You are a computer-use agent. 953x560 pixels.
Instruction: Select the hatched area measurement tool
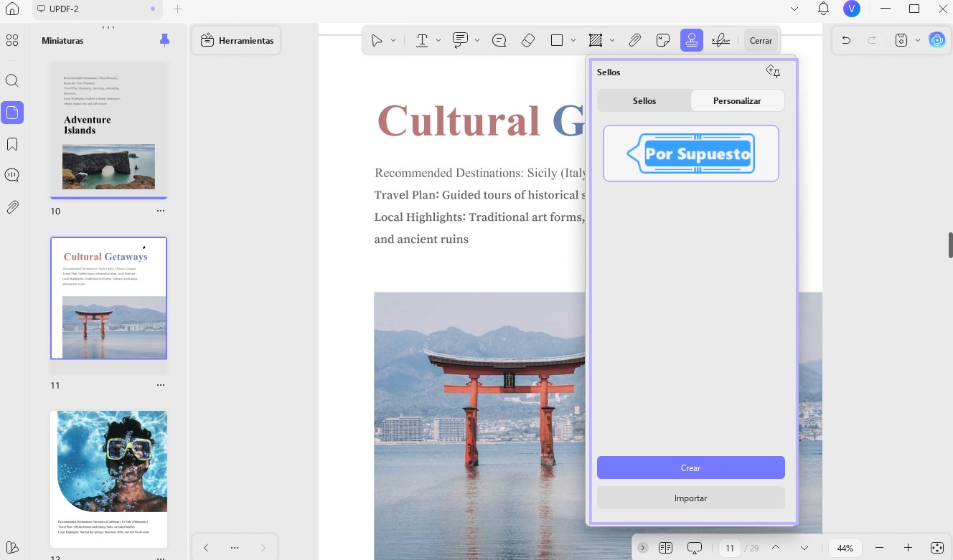596,41
